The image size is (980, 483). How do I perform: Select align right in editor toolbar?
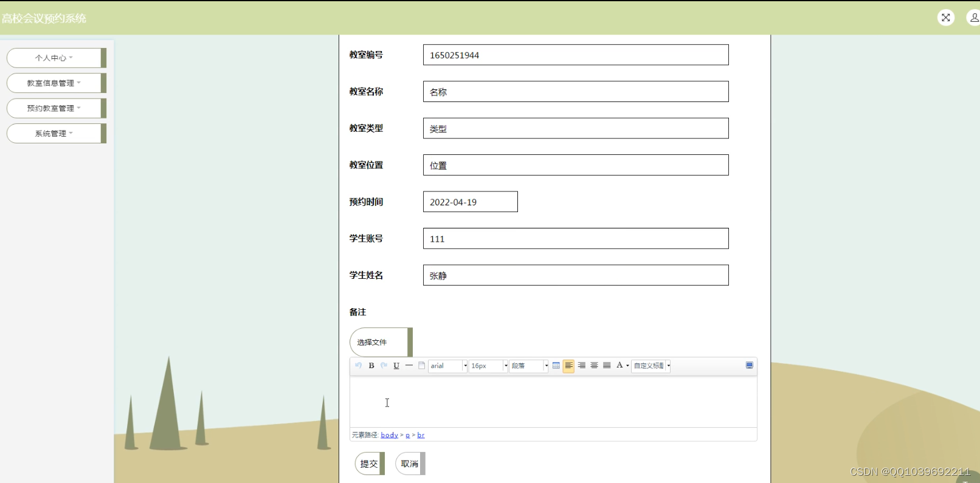point(582,366)
